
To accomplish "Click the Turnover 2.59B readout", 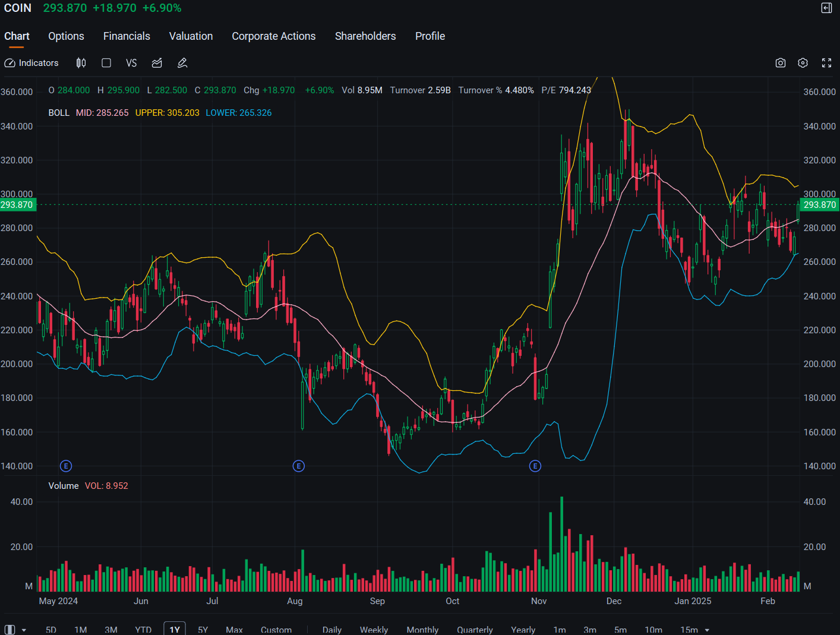I will [x=421, y=90].
